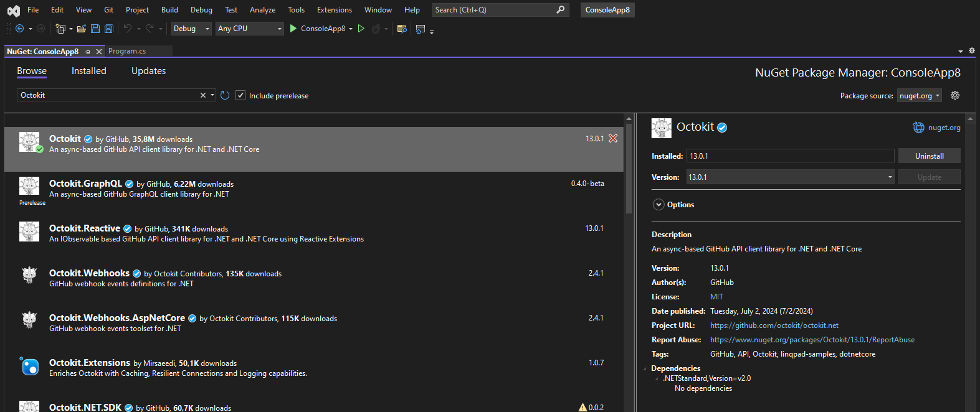
Task: Click the Visual Studio logo icon
Action: click(x=13, y=10)
